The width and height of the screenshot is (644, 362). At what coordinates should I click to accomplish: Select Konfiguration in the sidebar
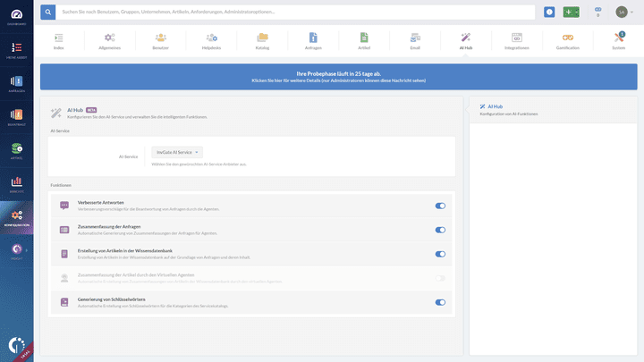click(x=16, y=217)
